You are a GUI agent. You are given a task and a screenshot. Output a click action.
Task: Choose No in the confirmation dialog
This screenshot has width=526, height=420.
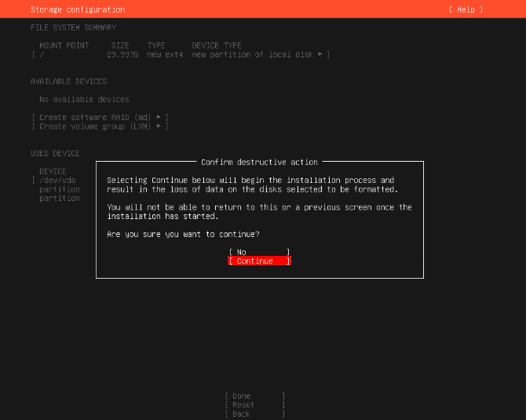[x=259, y=252]
